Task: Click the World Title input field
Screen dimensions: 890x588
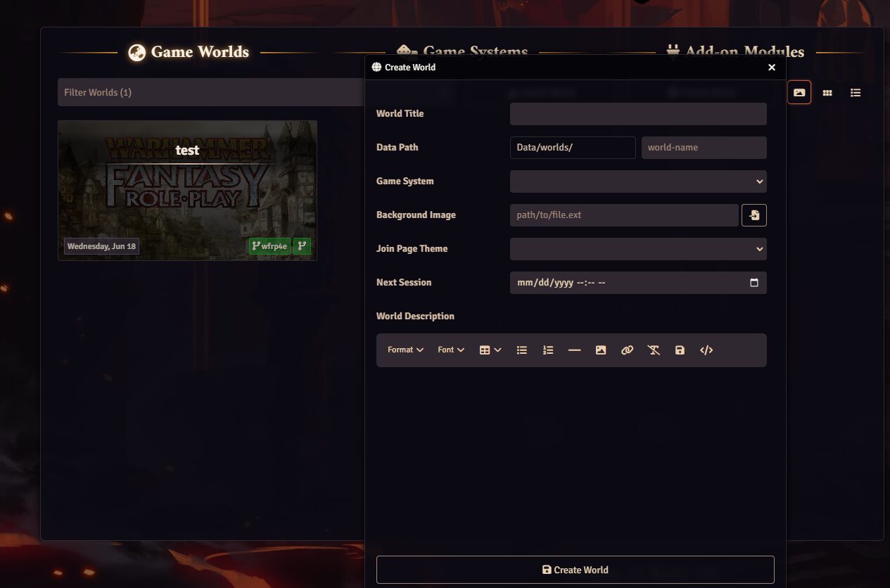Action: pyautogui.click(x=637, y=114)
